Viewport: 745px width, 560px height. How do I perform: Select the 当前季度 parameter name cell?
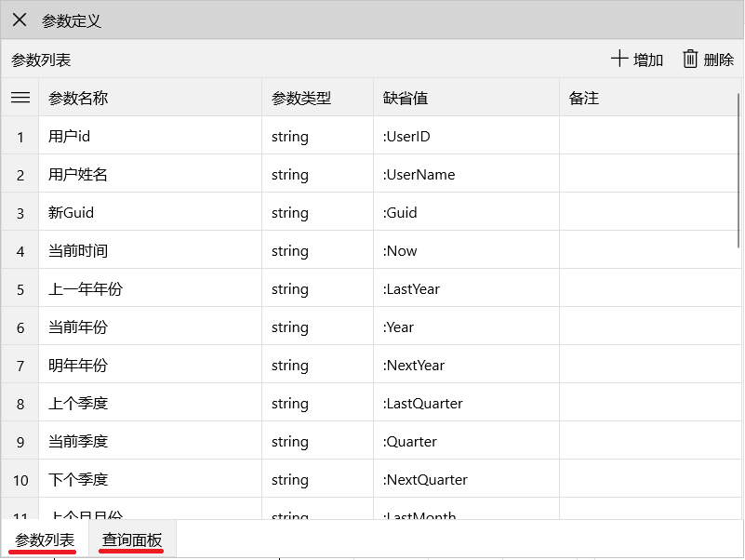(x=150, y=441)
